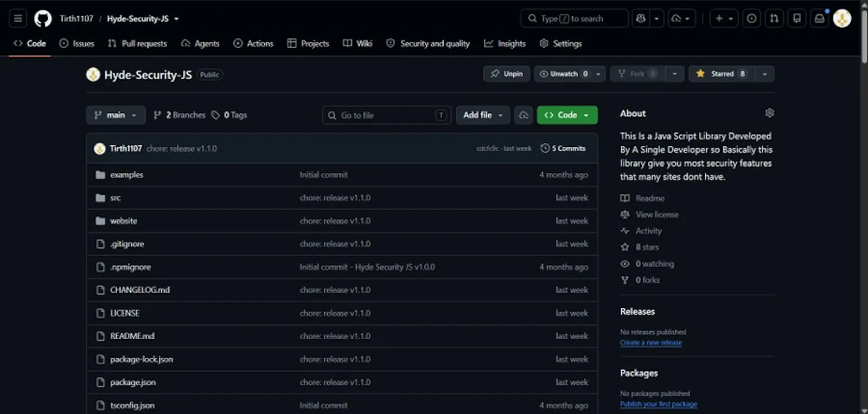868x414 pixels.
Task: Toggle the Starred button
Action: [x=721, y=74]
